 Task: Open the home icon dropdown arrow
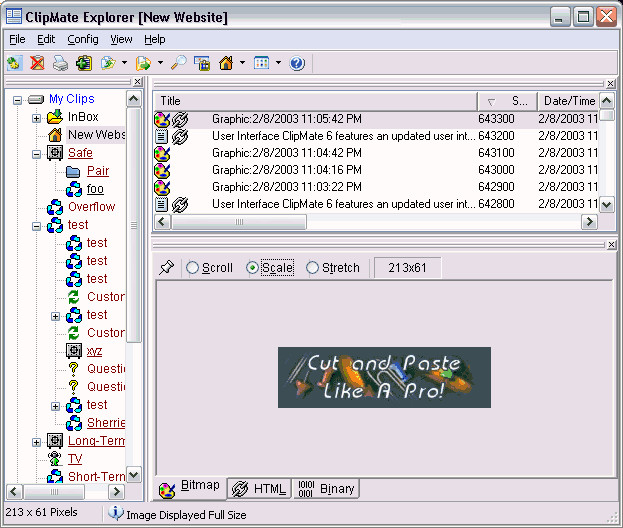[242, 63]
